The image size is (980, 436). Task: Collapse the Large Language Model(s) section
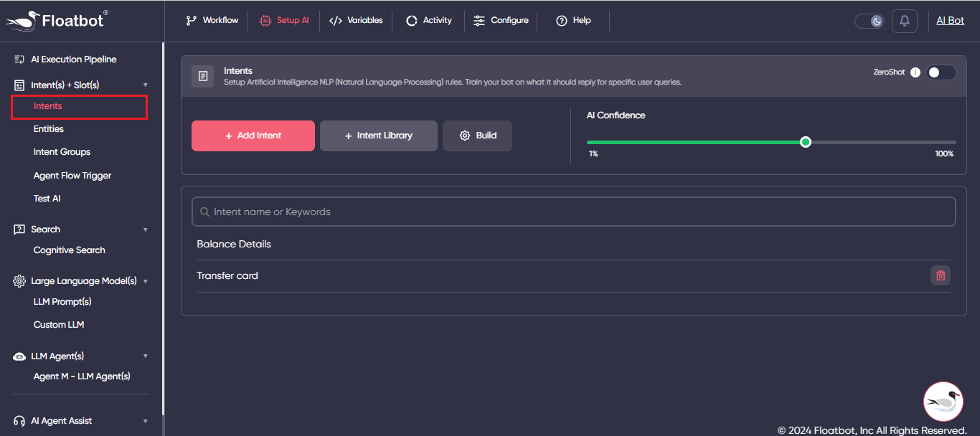146,281
